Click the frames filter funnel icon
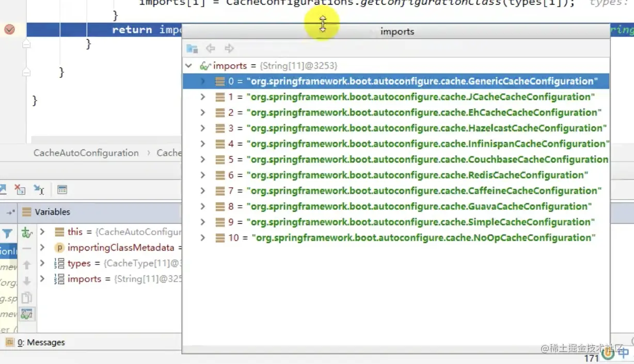Image resolution: width=634 pixels, height=364 pixels. click(7, 234)
